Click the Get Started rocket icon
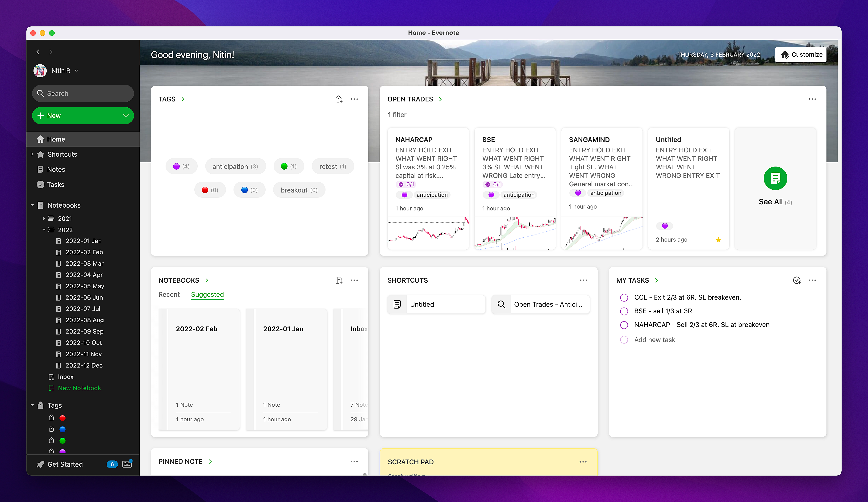868x502 pixels. 40,464
